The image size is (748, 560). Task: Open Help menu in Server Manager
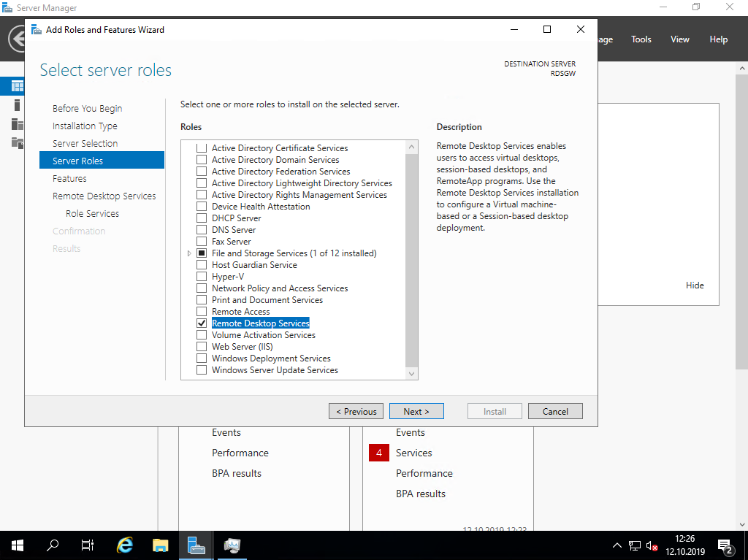point(719,39)
